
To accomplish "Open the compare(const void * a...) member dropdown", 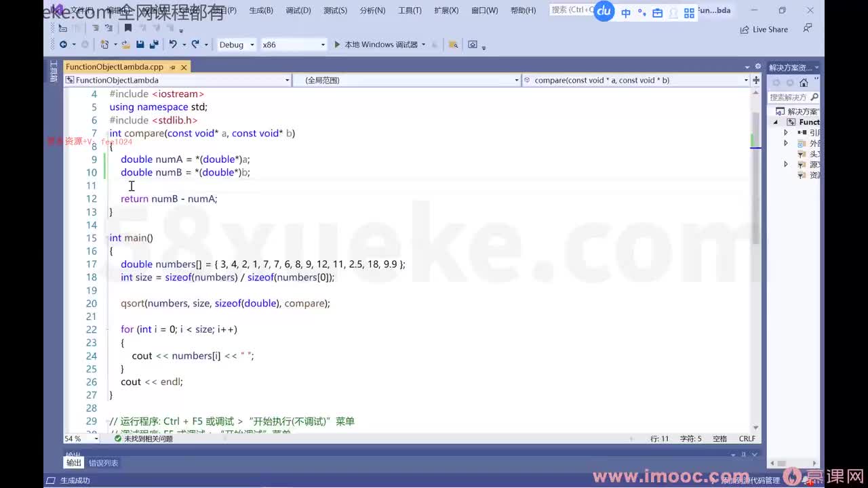I will (x=636, y=80).
